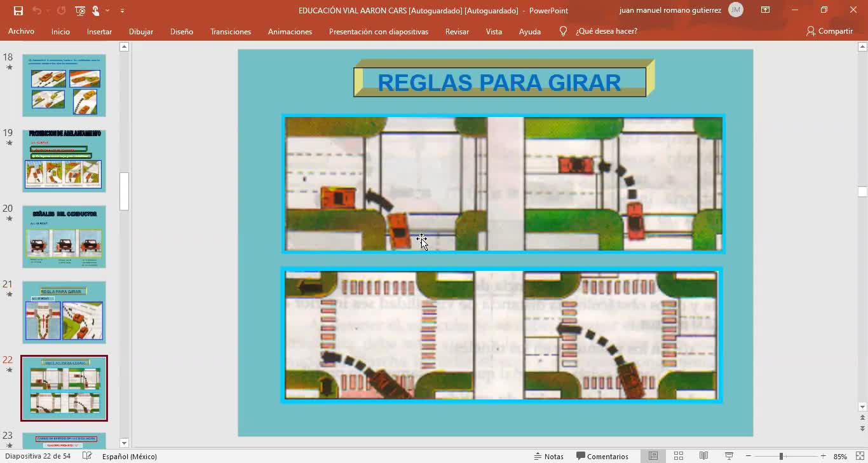The image size is (868, 463).
Task: Click the animation star icon under slide 20
Action: pyautogui.click(x=9, y=218)
